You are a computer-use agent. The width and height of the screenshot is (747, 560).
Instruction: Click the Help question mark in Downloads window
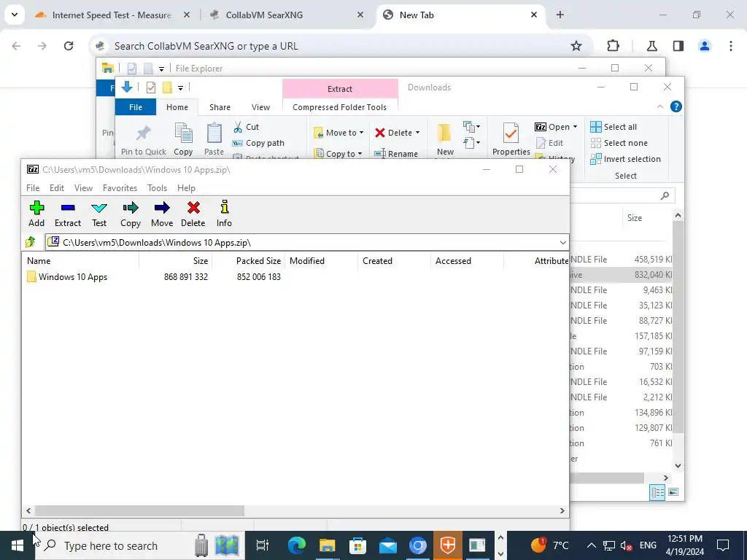[676, 106]
